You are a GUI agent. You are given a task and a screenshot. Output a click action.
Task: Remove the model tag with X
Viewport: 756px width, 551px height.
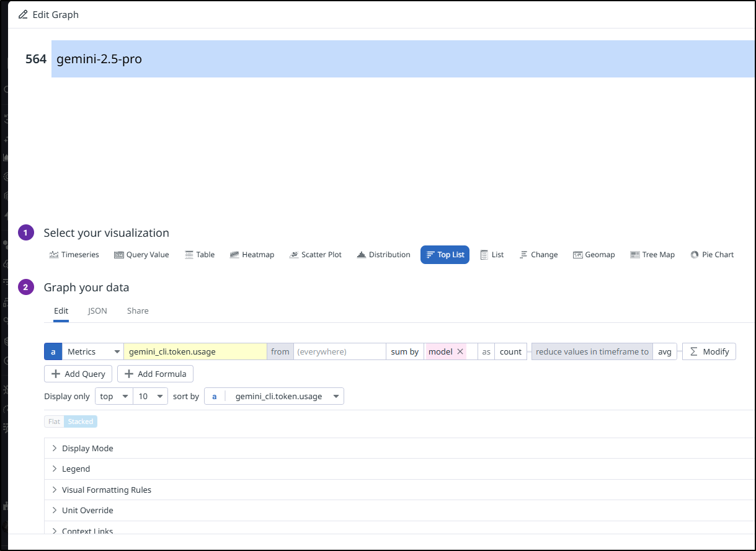tap(460, 351)
